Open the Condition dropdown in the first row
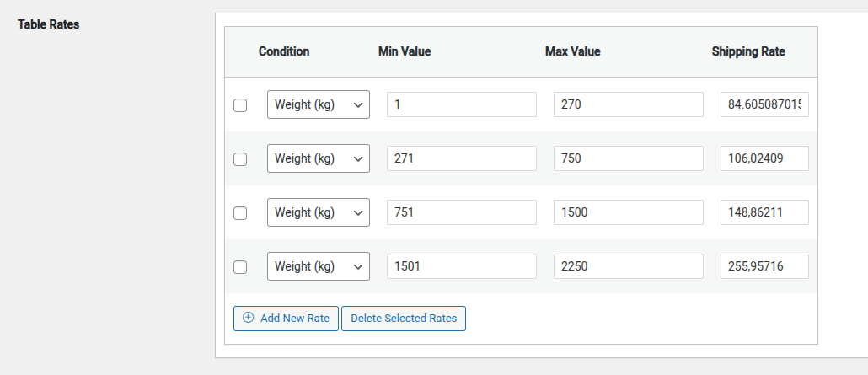 click(x=318, y=104)
